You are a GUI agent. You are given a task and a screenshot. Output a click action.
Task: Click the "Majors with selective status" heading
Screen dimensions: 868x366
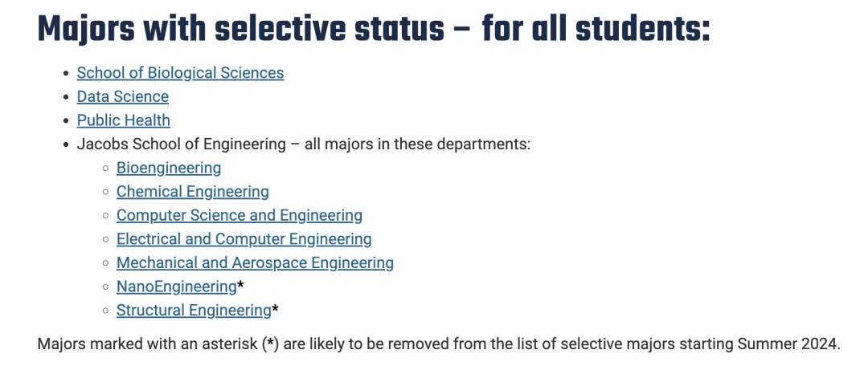(240, 30)
